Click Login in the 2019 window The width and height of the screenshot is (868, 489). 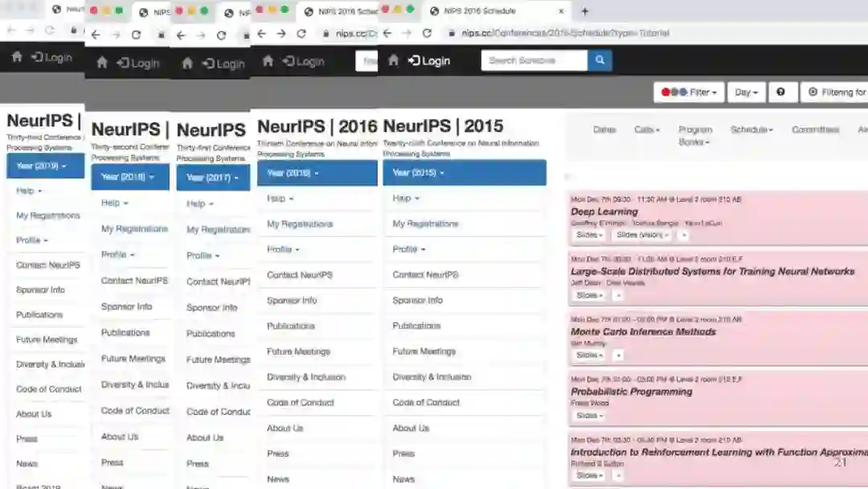click(51, 57)
